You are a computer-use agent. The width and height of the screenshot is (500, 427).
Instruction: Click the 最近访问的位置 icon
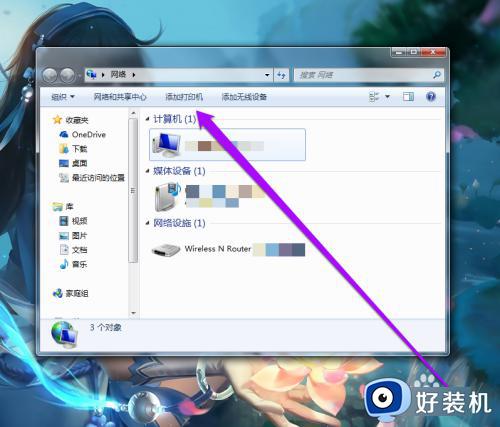pyautogui.click(x=64, y=178)
